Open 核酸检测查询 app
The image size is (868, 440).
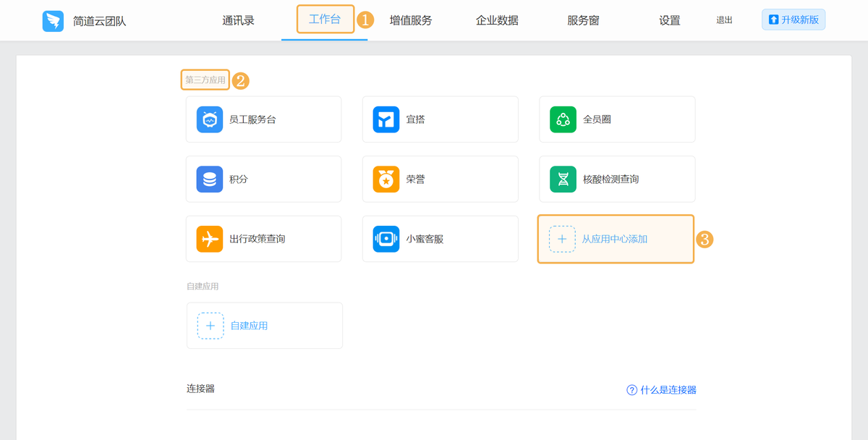click(563, 179)
